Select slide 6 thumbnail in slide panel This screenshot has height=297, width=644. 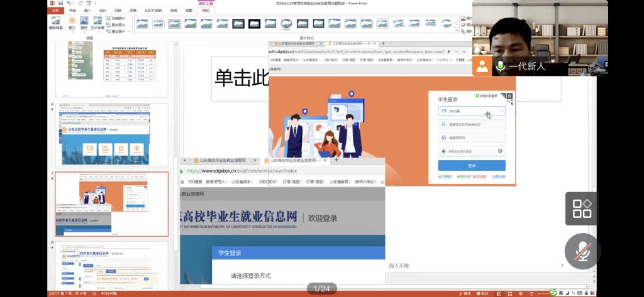[x=111, y=134]
